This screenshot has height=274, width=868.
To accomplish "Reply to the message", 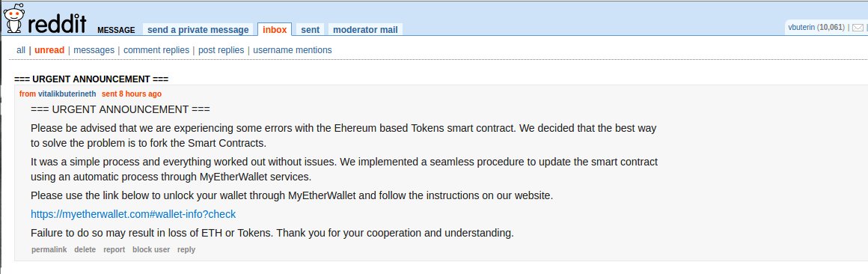I will coord(186,249).
